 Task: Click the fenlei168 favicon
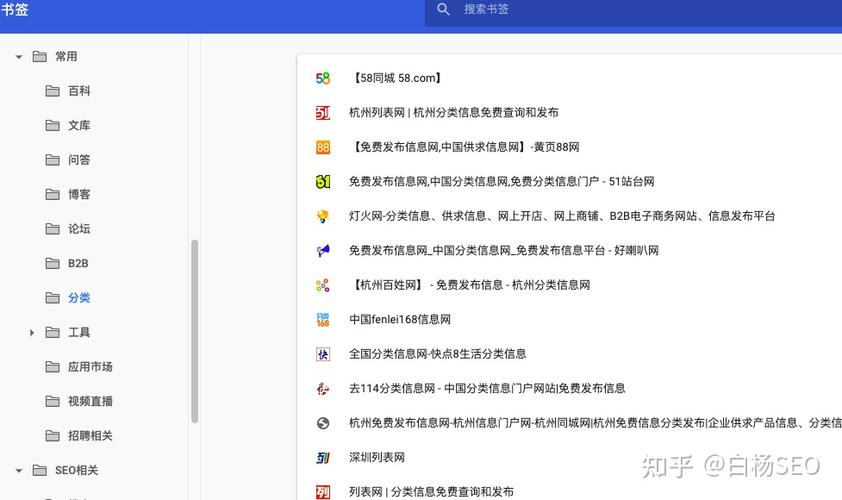point(323,320)
